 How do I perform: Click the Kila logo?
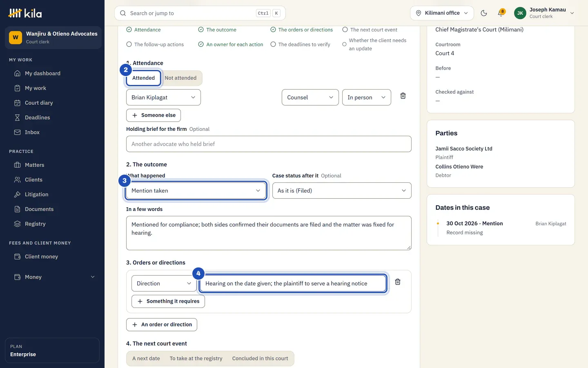tap(25, 13)
